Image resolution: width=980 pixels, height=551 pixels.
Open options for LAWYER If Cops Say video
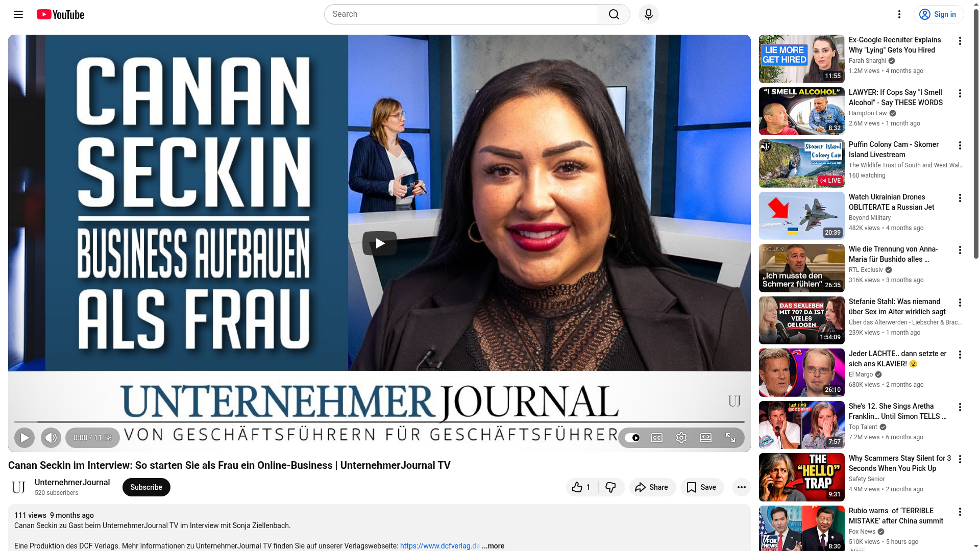coord(960,93)
